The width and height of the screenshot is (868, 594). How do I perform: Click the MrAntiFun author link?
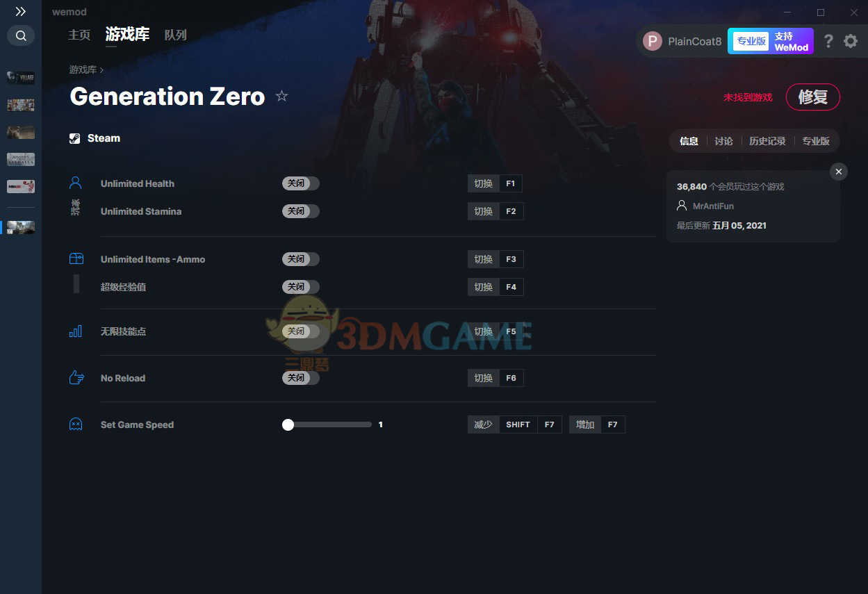pyautogui.click(x=713, y=206)
